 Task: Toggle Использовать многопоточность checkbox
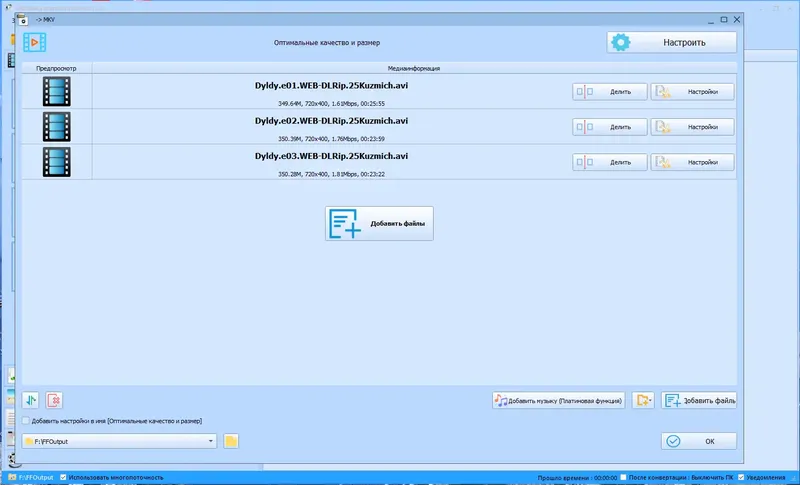tap(63, 477)
